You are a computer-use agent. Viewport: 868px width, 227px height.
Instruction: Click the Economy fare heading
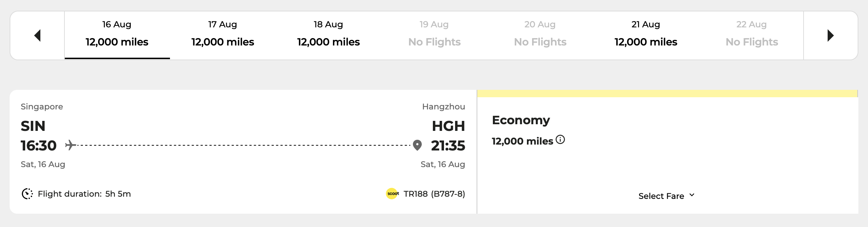point(521,120)
